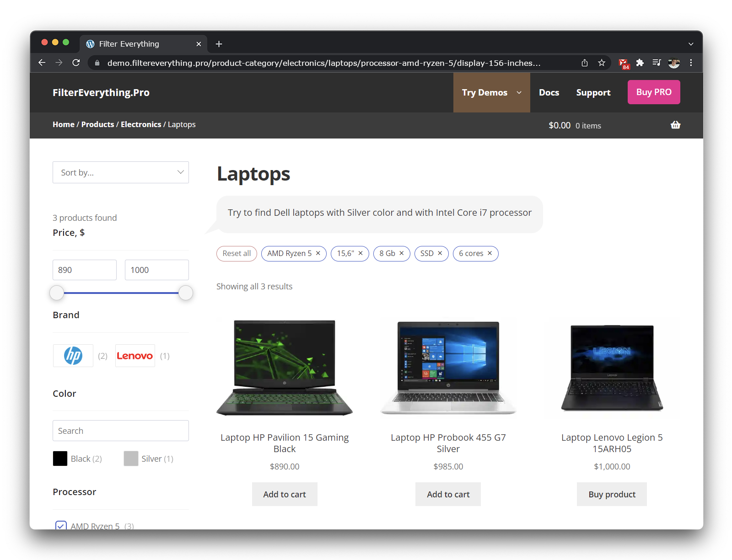Select the HP brand logo filter

pyautogui.click(x=73, y=356)
